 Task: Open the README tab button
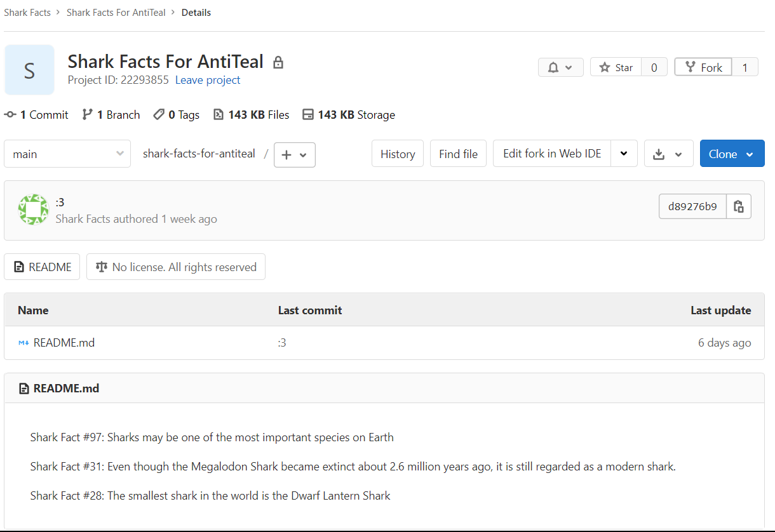pyautogui.click(x=42, y=267)
